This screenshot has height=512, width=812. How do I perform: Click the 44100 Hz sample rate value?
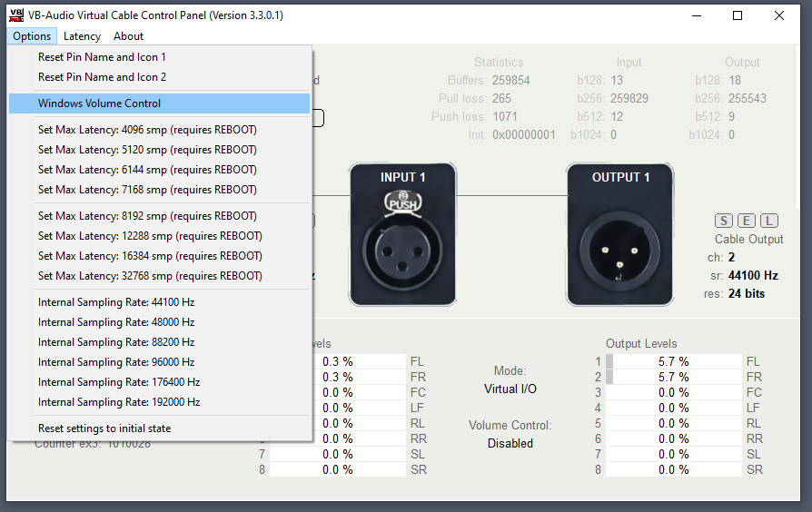point(753,275)
